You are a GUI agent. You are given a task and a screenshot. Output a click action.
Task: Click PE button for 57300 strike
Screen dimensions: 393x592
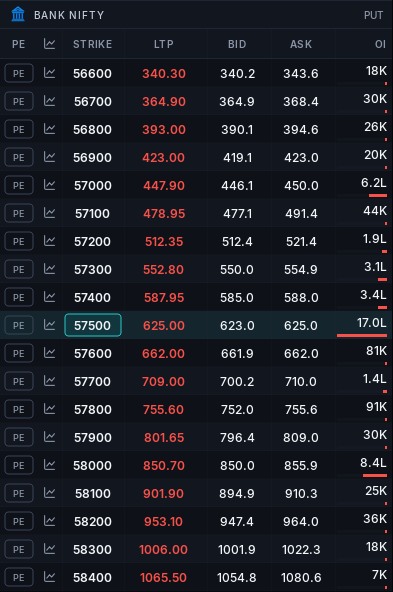click(19, 269)
